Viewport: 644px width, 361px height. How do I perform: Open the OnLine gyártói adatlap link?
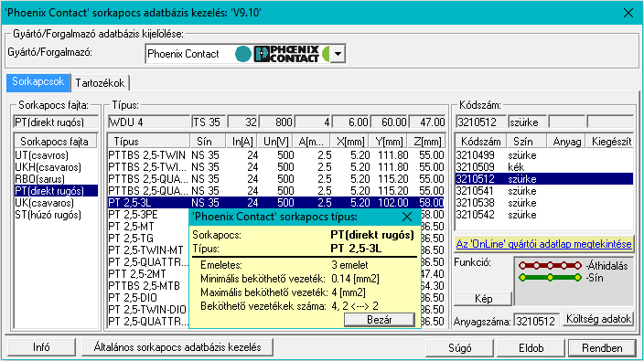pyautogui.click(x=543, y=244)
